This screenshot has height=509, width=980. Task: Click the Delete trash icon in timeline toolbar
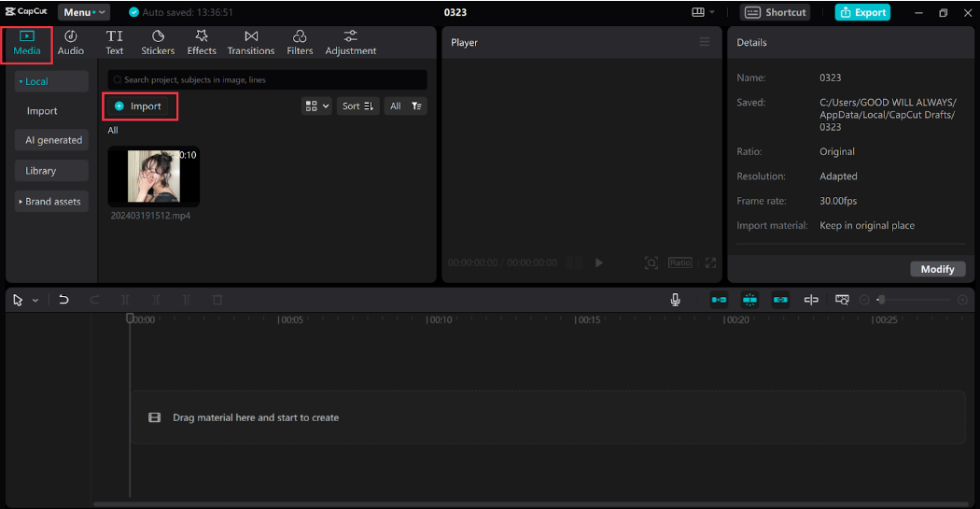[217, 300]
